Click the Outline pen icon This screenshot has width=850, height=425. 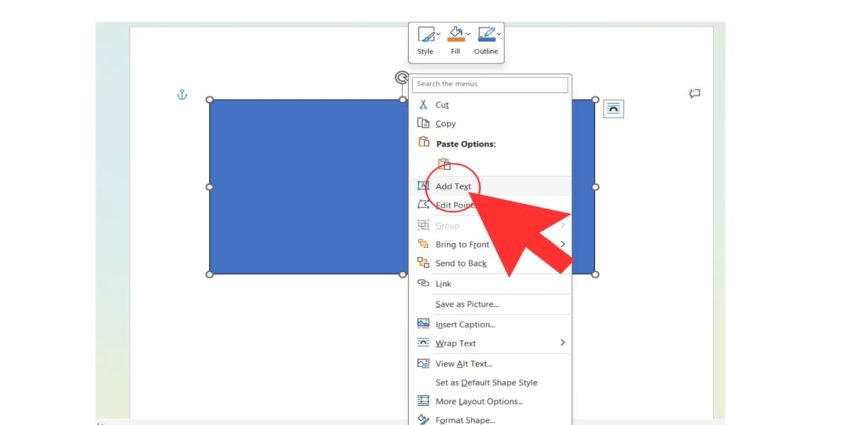coord(485,35)
